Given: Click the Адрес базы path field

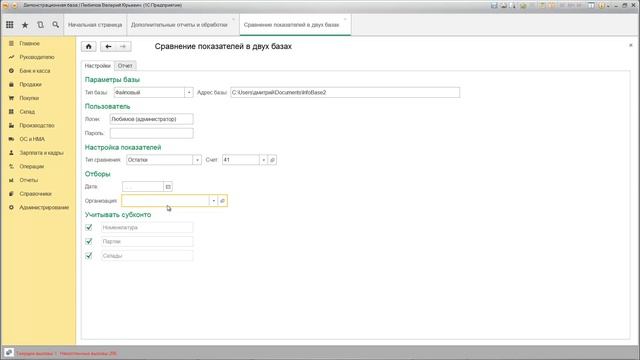Looking at the screenshot, I should point(345,93).
